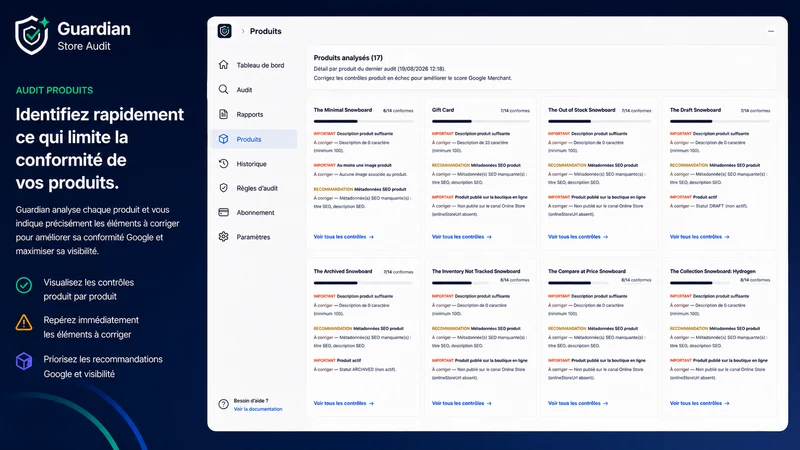Open Tableau de bord menu item
Viewport: 800px width, 450px height.
(254, 65)
